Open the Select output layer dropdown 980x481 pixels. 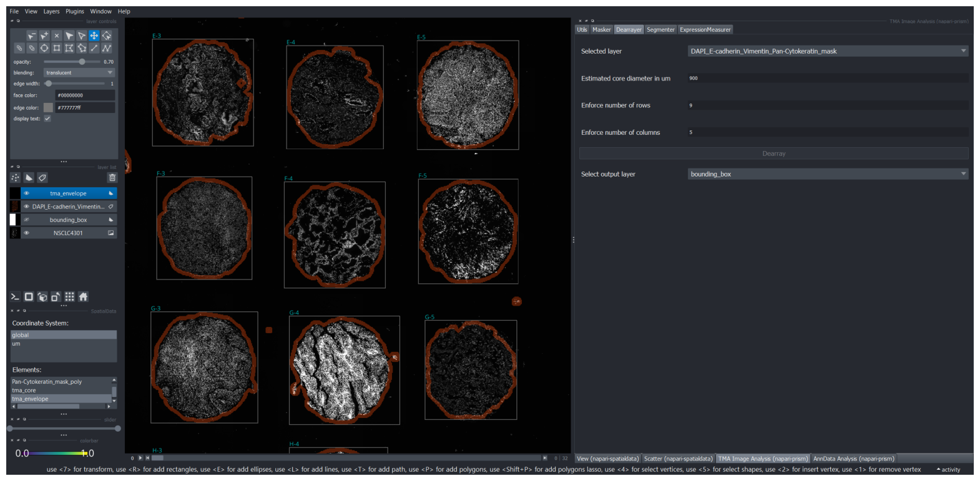pyautogui.click(x=828, y=174)
